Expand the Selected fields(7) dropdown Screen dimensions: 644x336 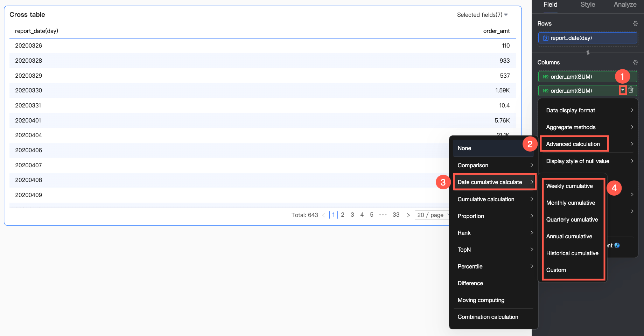[x=482, y=15]
